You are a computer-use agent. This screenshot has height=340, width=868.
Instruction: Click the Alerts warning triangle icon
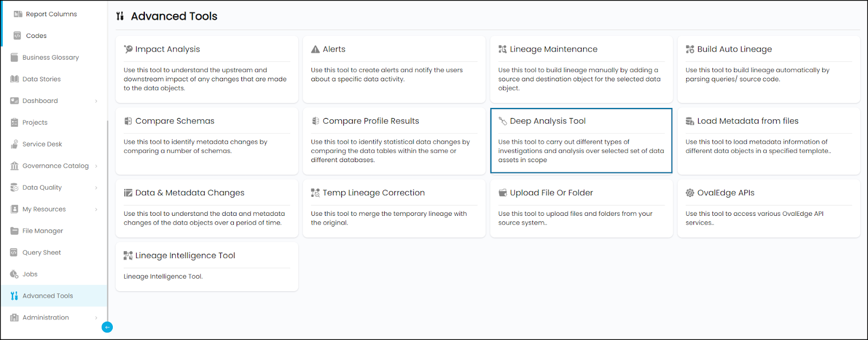[315, 49]
